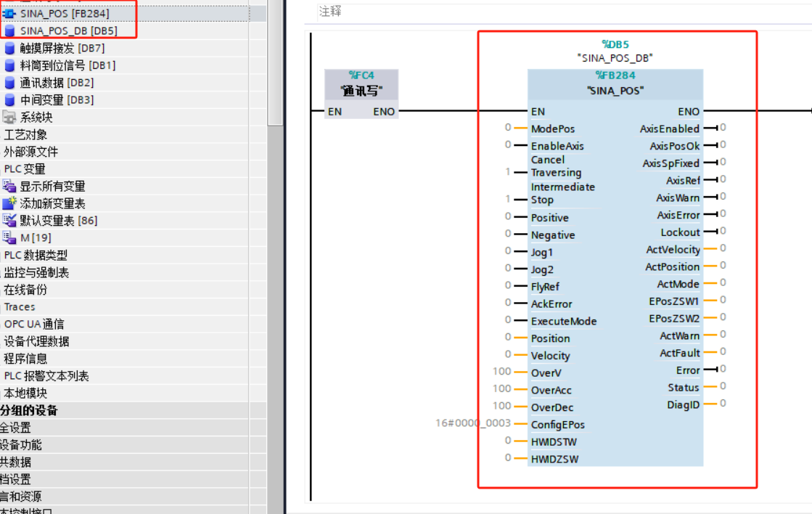The width and height of the screenshot is (812, 514).
Task: Expand the 工艺对象 node
Action: [x=25, y=134]
